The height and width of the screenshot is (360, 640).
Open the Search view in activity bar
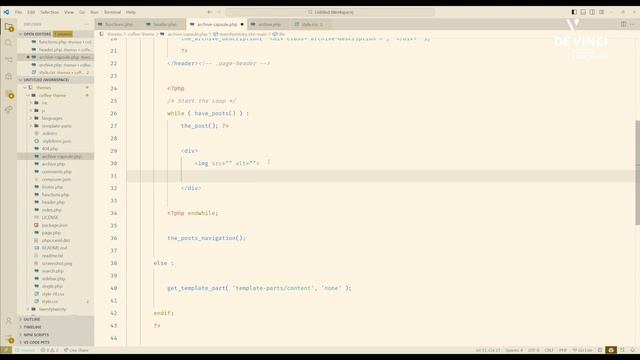pyautogui.click(x=9, y=43)
